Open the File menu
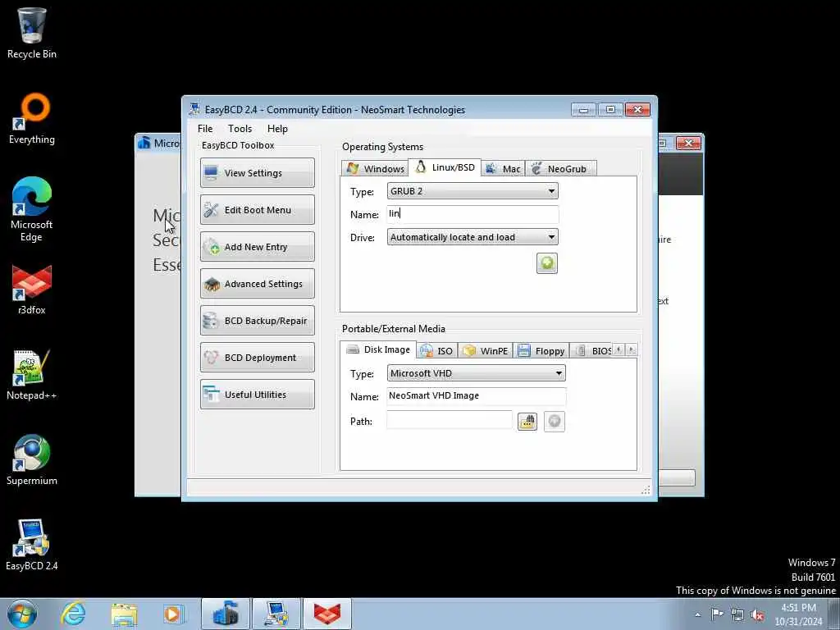The image size is (840, 630). [x=204, y=129]
